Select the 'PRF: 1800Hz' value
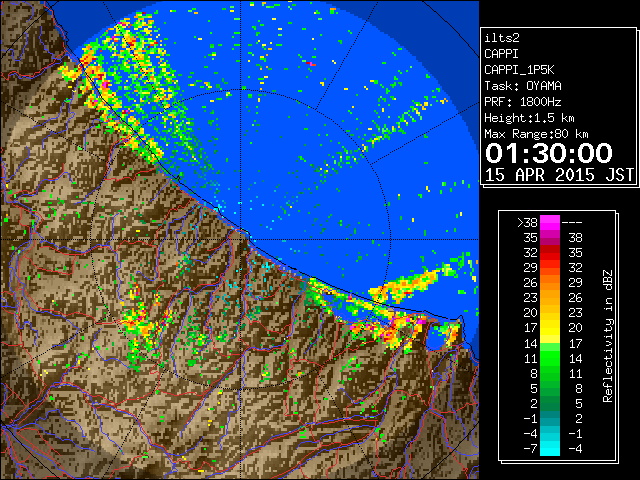640x480 pixels. pos(523,102)
